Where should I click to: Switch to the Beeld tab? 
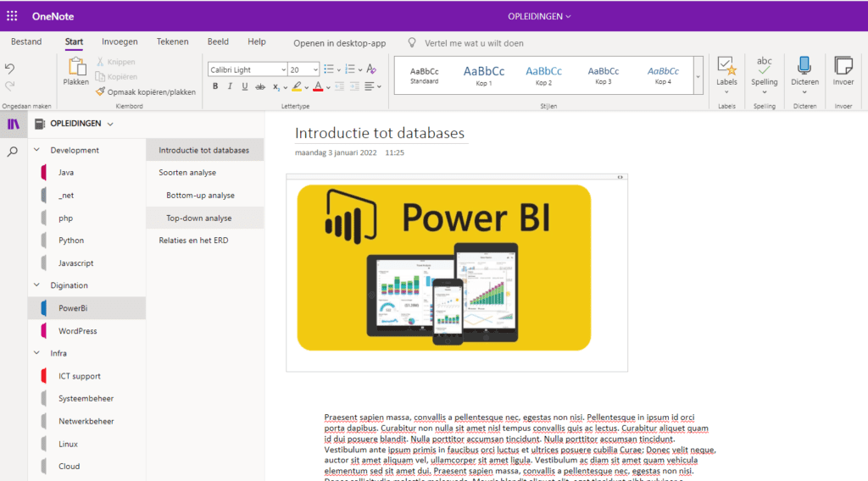218,41
